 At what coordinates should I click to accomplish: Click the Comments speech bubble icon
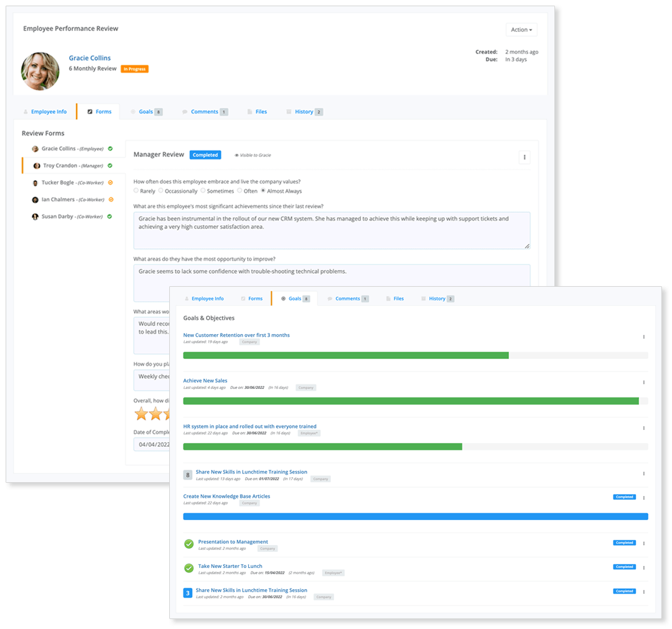(x=185, y=111)
